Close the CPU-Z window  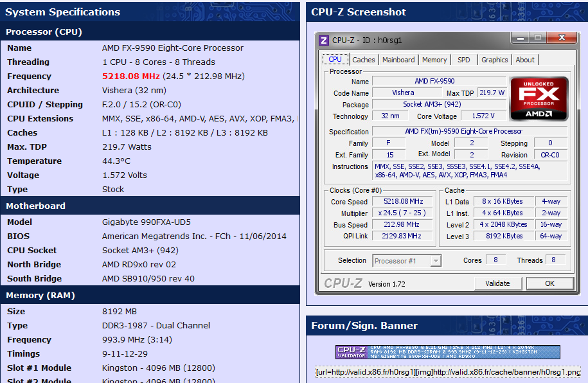pyautogui.click(x=562, y=37)
